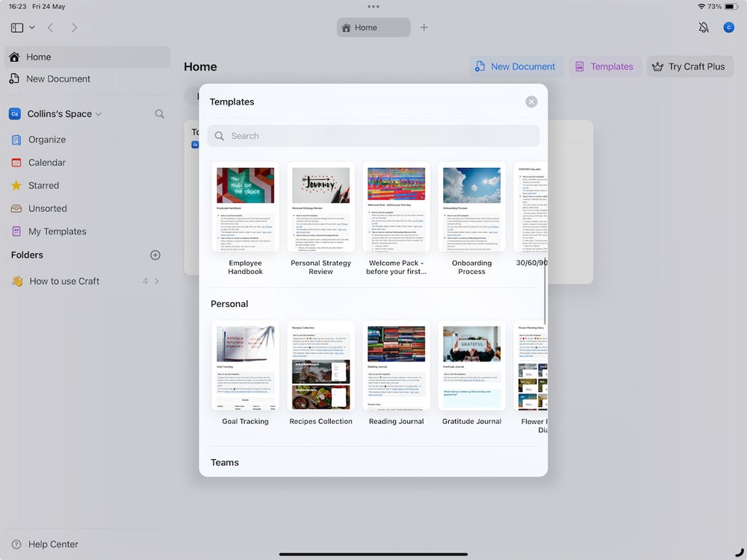Image resolution: width=747 pixels, height=560 pixels.
Task: Search the space with magnifier icon
Action: (x=159, y=114)
